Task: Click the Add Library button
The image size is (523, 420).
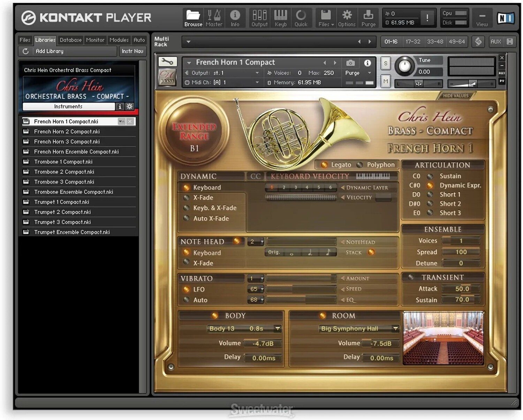Action: (x=50, y=51)
